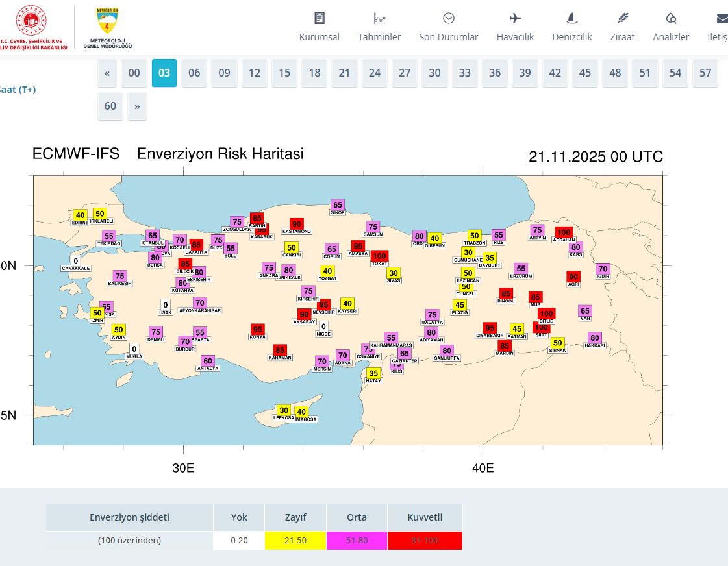Switch to the 00 hour tab
The width and height of the screenshot is (728, 566).
(134, 73)
